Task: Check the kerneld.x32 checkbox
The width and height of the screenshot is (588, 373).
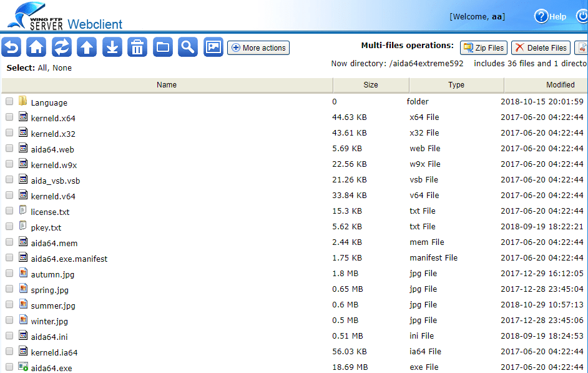Action: pos(9,133)
